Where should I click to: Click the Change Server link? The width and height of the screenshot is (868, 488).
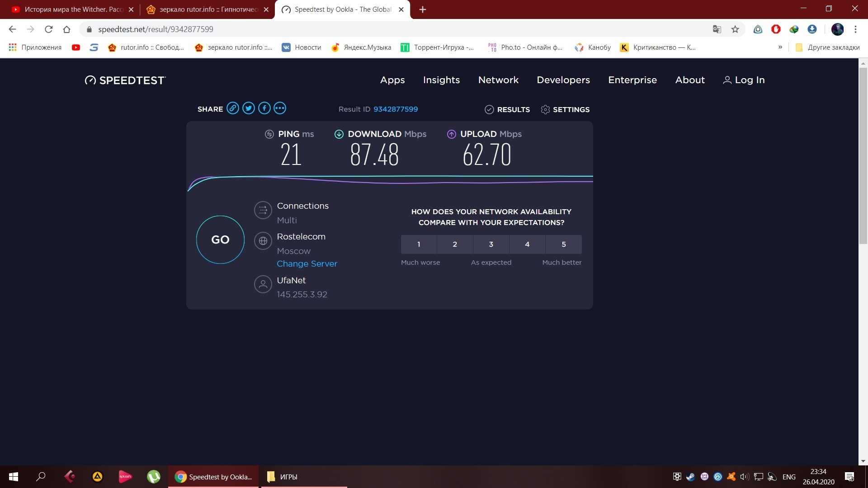(x=307, y=264)
